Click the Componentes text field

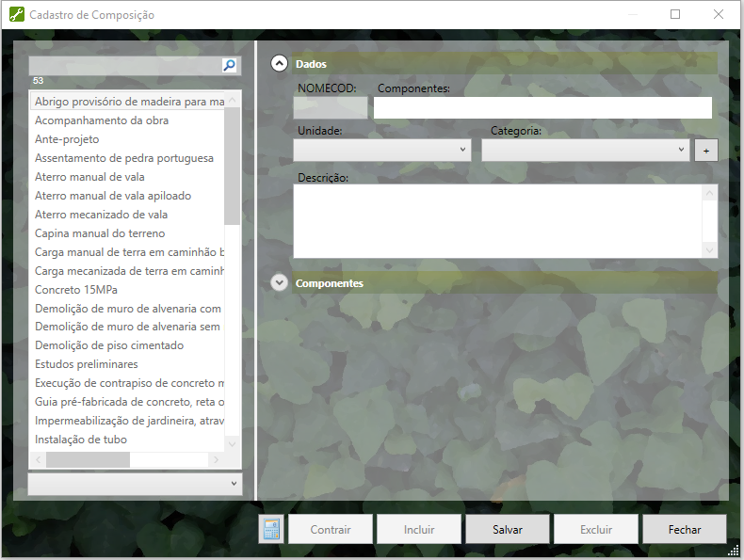point(542,107)
